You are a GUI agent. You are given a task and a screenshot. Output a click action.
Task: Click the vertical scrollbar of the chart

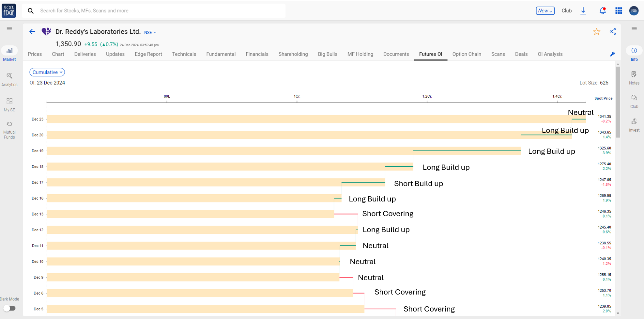coord(618,102)
